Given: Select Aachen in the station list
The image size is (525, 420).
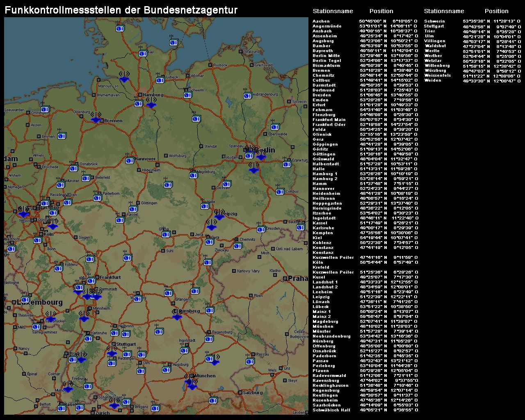Looking at the screenshot, I should [321, 21].
